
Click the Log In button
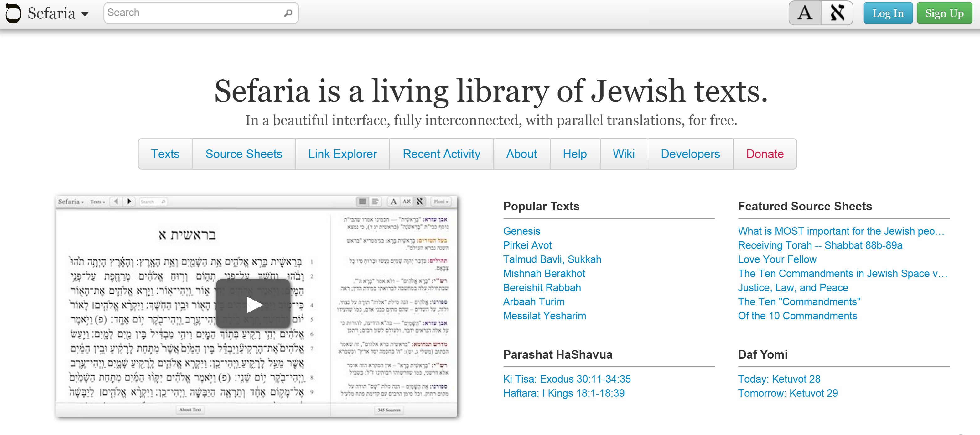pos(888,13)
